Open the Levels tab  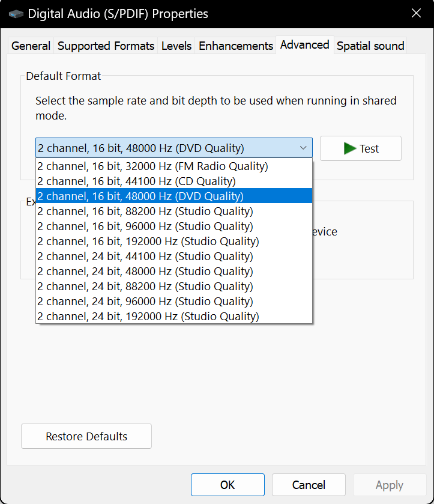pos(176,46)
